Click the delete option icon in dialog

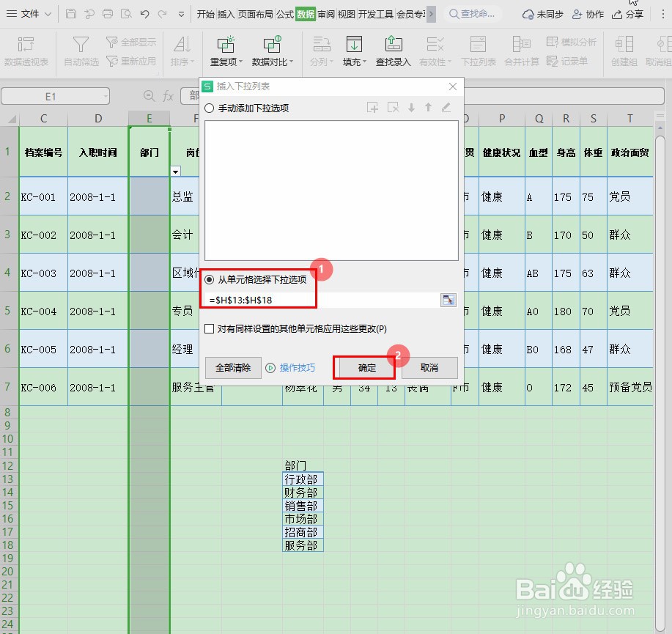393,108
